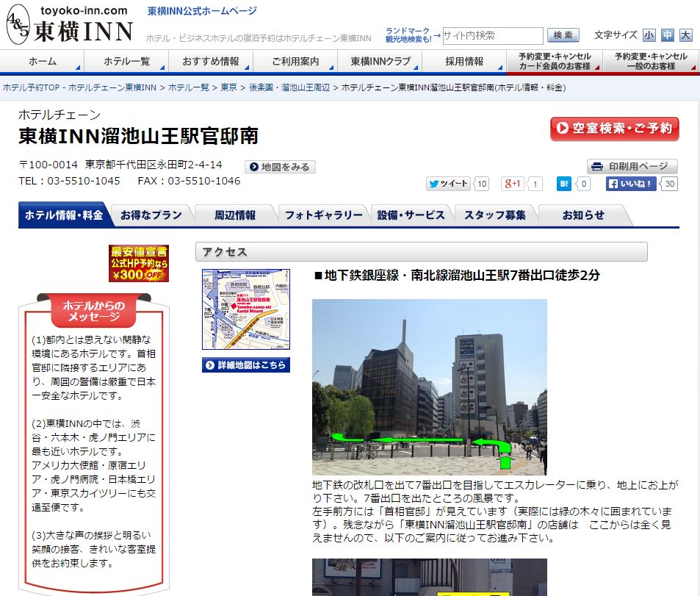Set font size to 大 (large)

(x=686, y=35)
